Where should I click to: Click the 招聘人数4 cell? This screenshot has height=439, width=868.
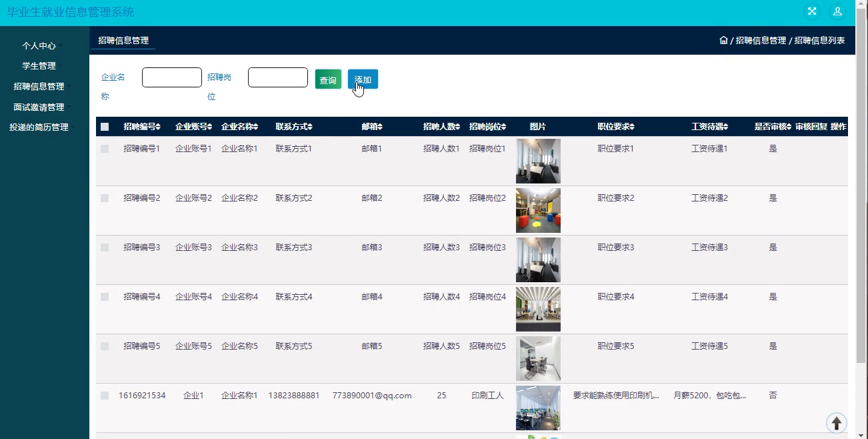(442, 297)
